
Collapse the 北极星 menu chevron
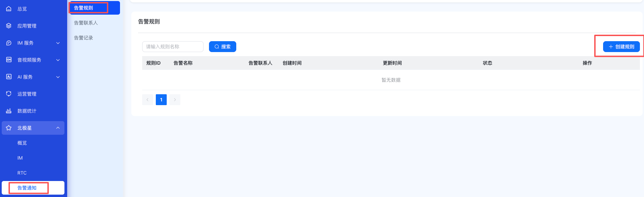click(58, 128)
